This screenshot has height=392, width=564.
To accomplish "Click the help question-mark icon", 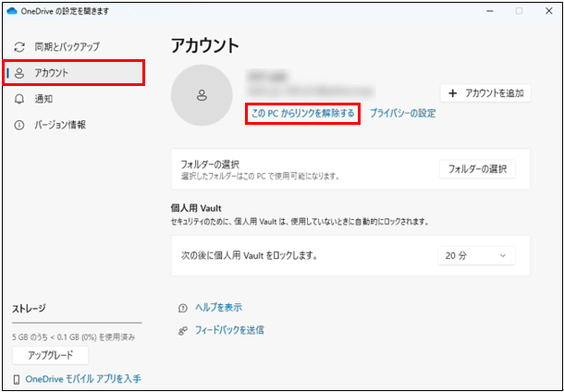I will (183, 308).
